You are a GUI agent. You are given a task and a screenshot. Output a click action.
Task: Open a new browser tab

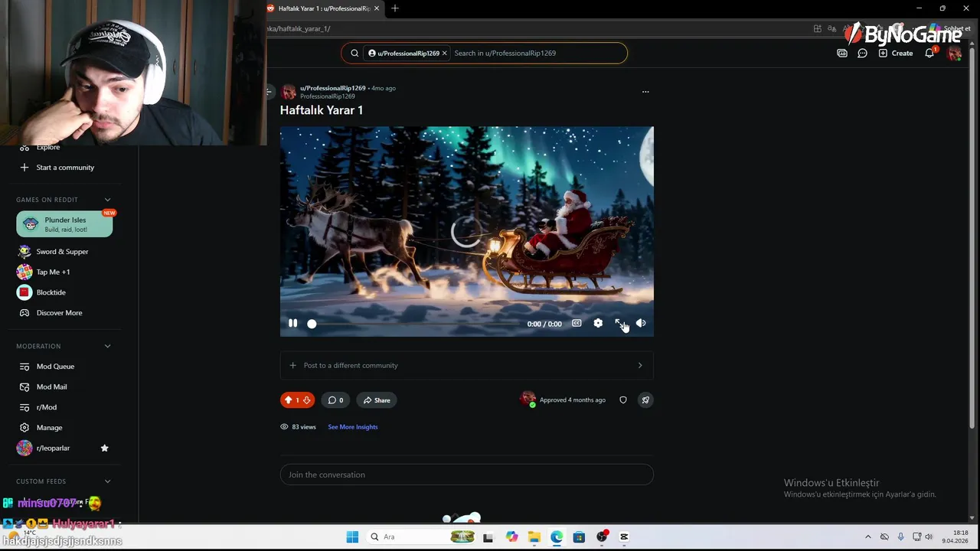[x=395, y=8]
